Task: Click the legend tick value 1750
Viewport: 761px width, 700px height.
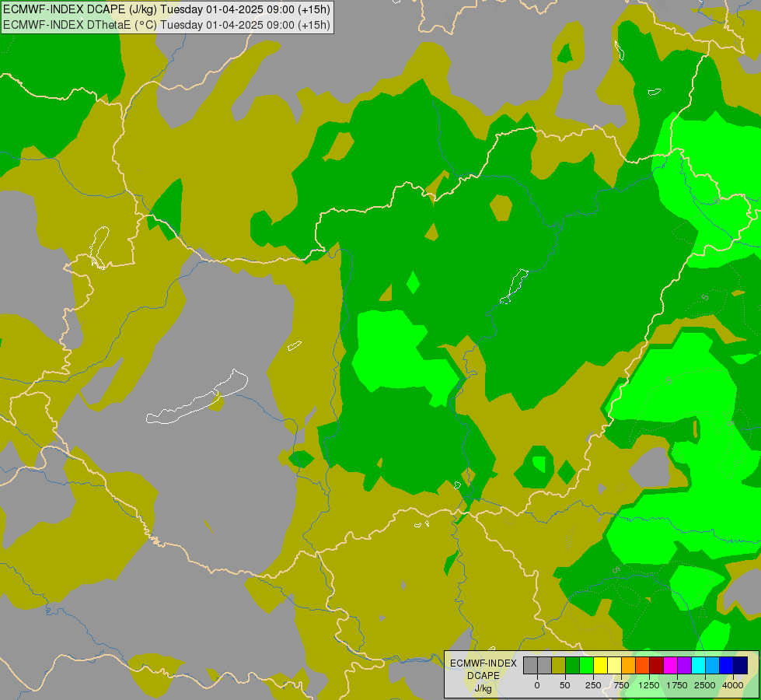Action: [677, 685]
